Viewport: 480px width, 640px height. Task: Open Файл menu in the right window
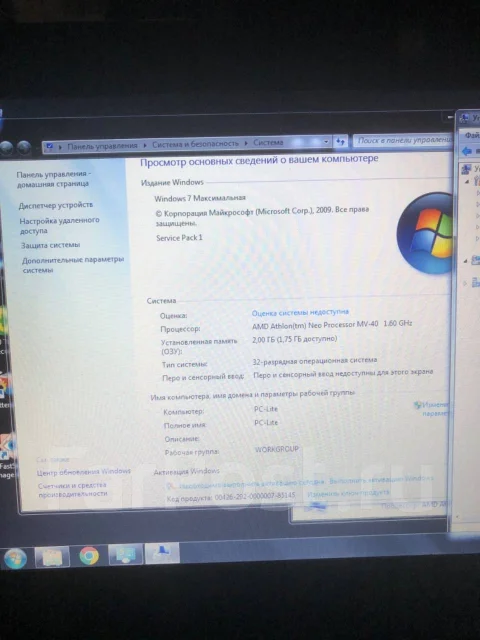click(472, 135)
